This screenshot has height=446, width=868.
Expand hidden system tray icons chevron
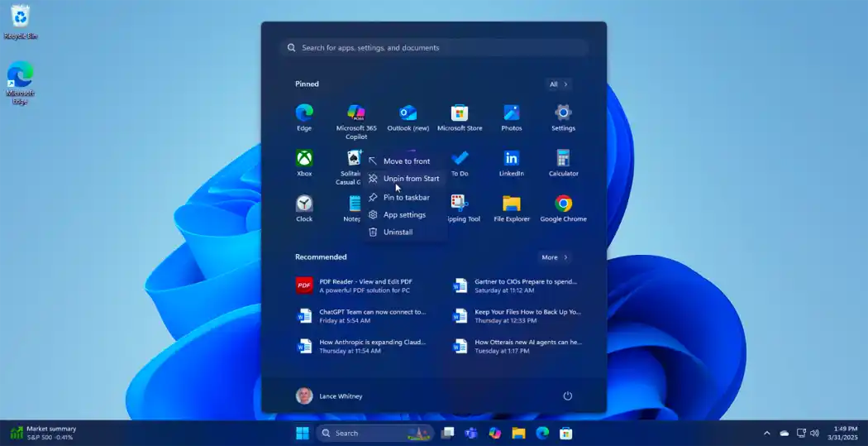(x=767, y=434)
